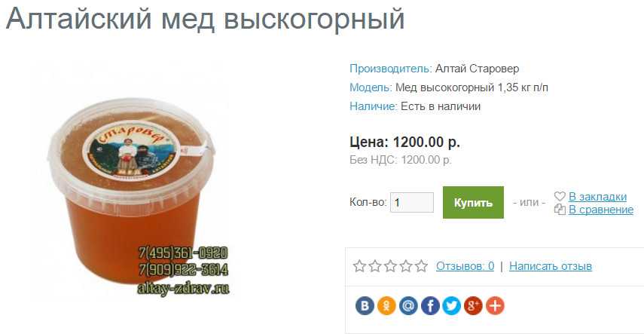This screenshot has width=644, height=334.
Task: Share on Facebook icon
Action: point(430,306)
